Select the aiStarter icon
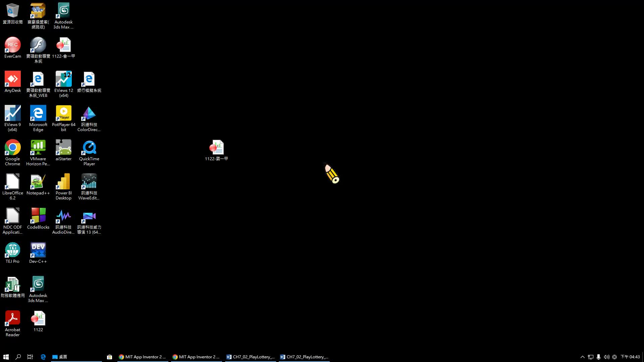Screen dimensions: 644x362 (63, 150)
